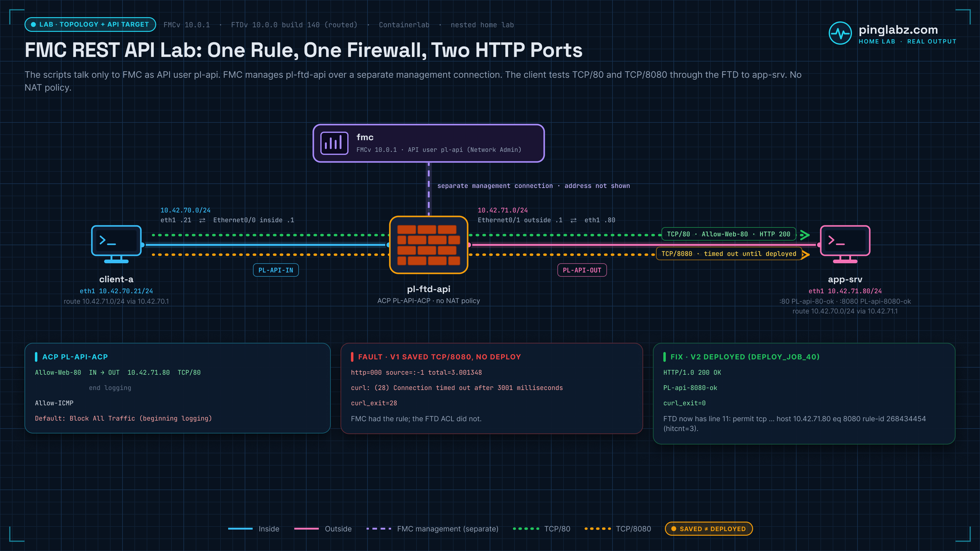Click the Allow-ICMP rule line
This screenshot has width=980, height=551.
(x=54, y=403)
